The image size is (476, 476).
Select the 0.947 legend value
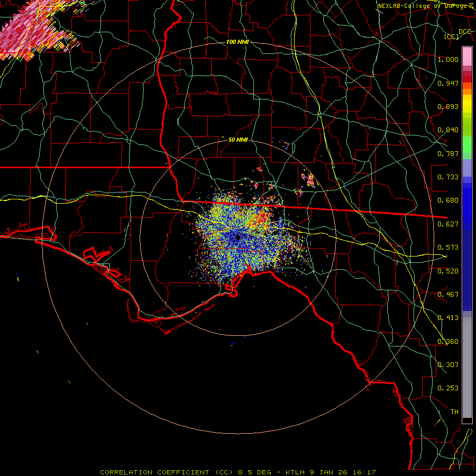pyautogui.click(x=448, y=83)
